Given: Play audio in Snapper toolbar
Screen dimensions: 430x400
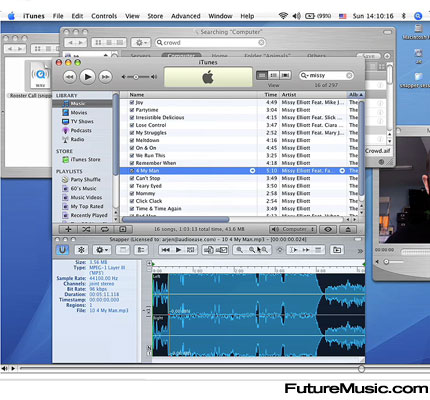Looking at the screenshot, I should 178,250.
